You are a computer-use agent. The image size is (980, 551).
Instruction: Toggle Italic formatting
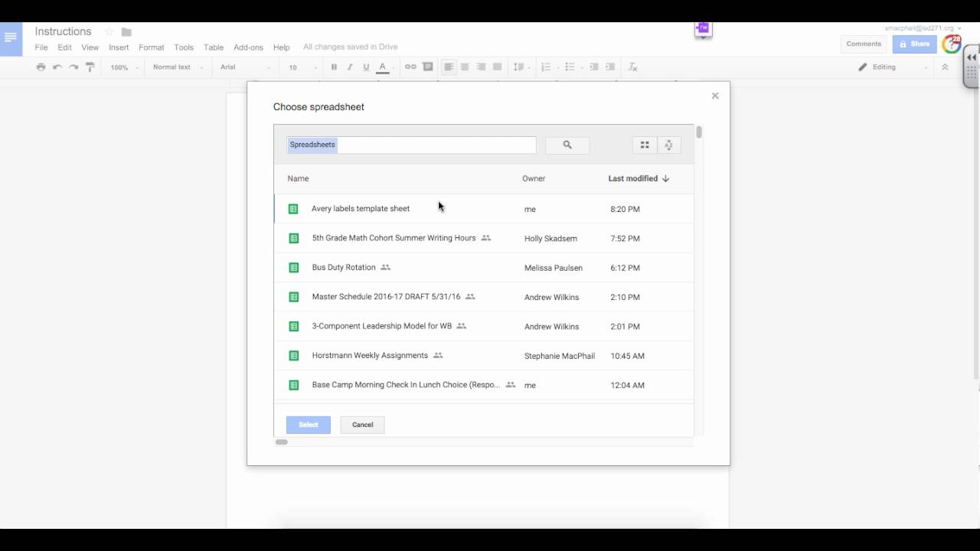[x=350, y=67]
